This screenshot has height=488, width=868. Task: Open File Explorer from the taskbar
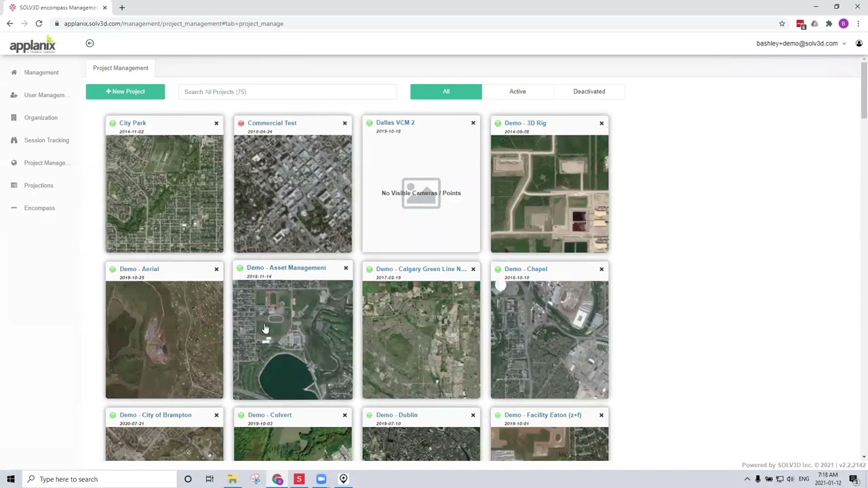[232, 479]
